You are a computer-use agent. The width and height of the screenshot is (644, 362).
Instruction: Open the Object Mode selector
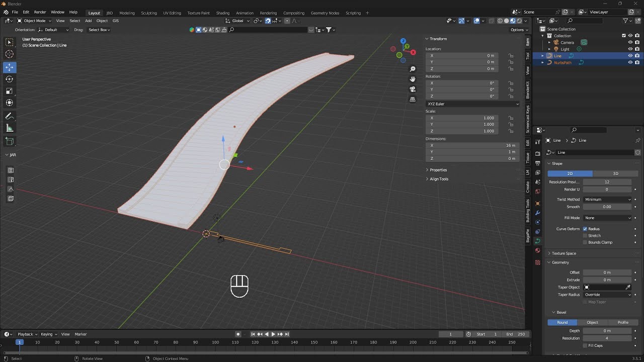pos(34,21)
